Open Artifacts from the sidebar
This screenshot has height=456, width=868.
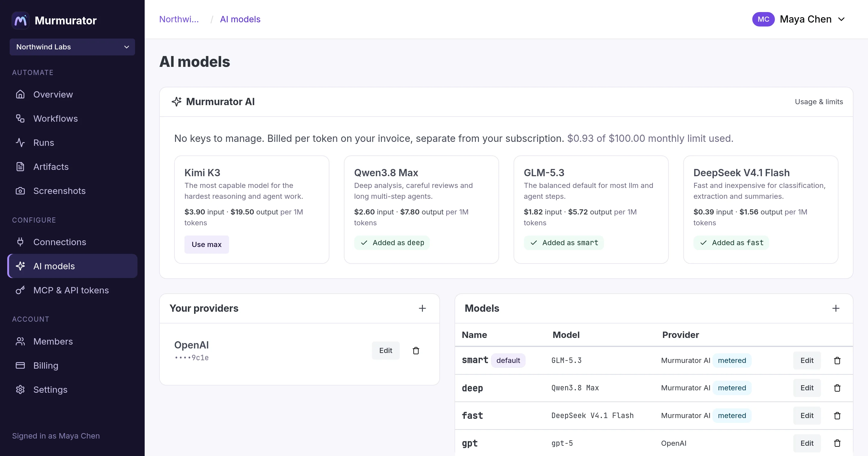(x=72, y=167)
